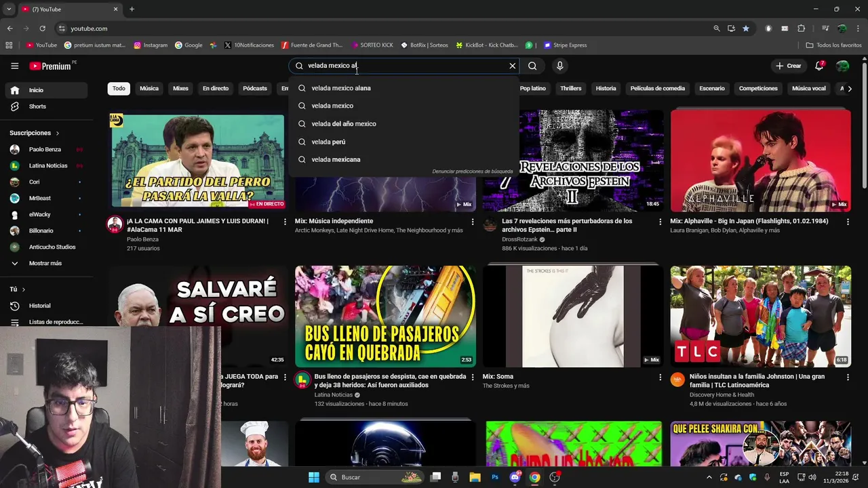Viewport: 868px width, 488px height.
Task: Expand the 'Tú' section header
Action: pyautogui.click(x=17, y=289)
